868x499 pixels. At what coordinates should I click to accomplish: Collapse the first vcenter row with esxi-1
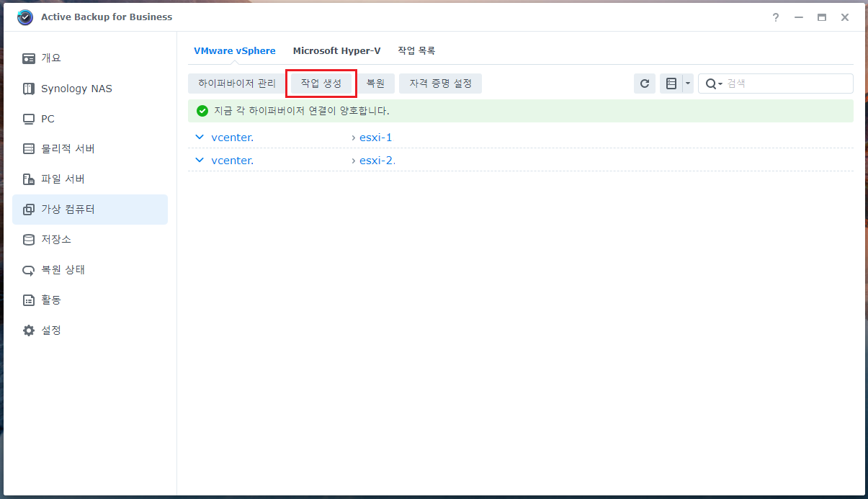pos(200,138)
